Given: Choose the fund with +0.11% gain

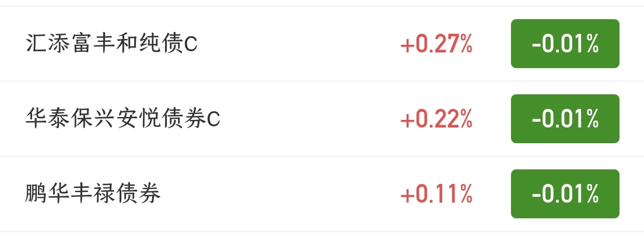Looking at the screenshot, I should pyautogui.click(x=322, y=194).
